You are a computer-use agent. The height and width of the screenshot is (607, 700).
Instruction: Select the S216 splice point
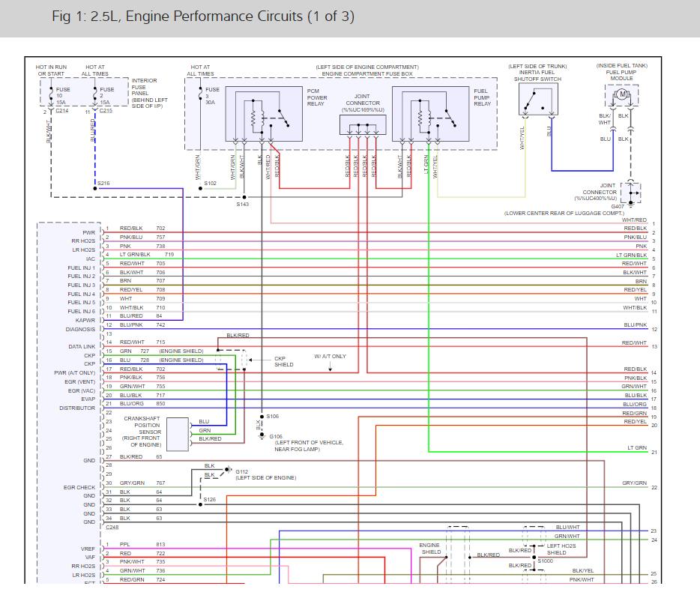pos(95,188)
